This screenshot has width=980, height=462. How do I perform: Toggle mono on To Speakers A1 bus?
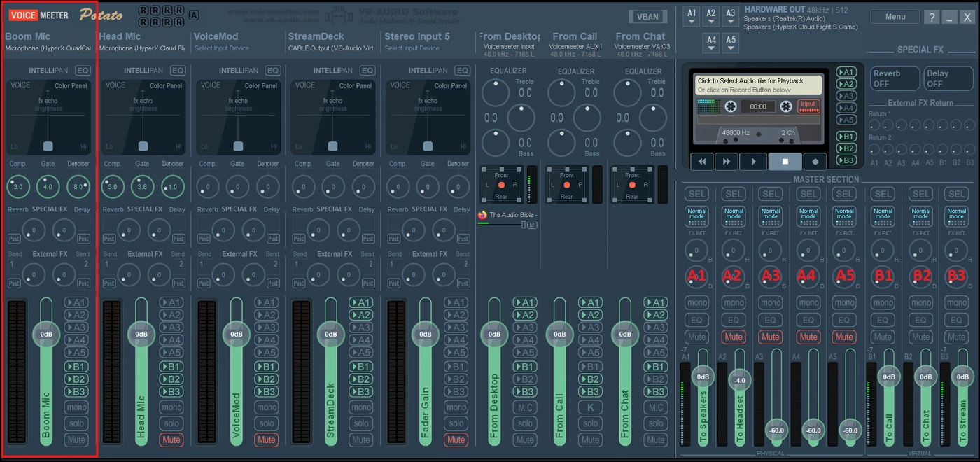(x=696, y=303)
